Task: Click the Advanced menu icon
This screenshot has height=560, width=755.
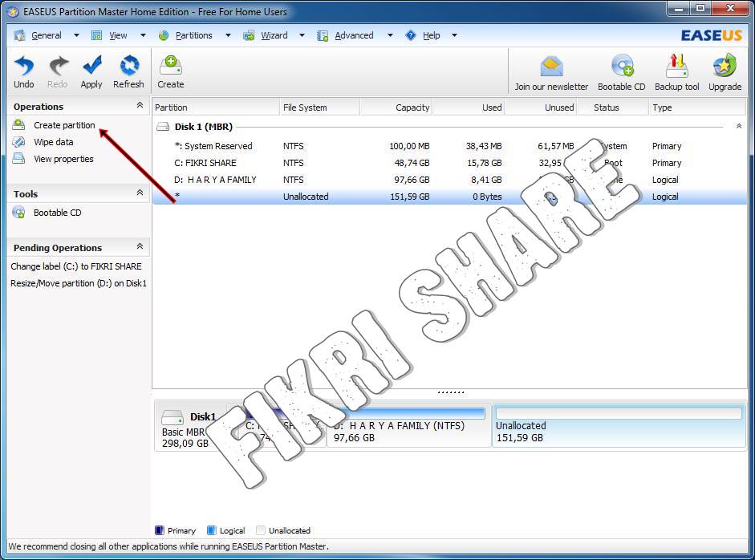Action: click(x=323, y=35)
